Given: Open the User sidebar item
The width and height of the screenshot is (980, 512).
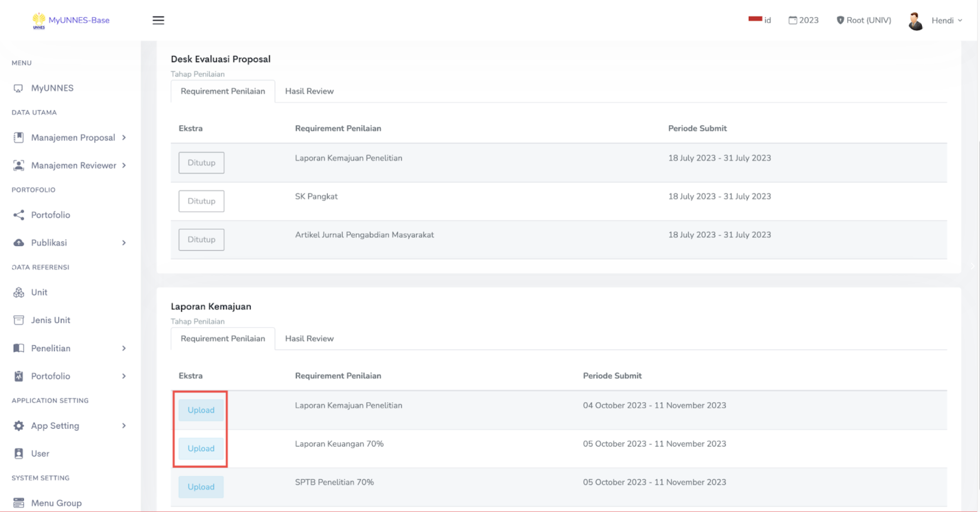Looking at the screenshot, I should 40,453.
